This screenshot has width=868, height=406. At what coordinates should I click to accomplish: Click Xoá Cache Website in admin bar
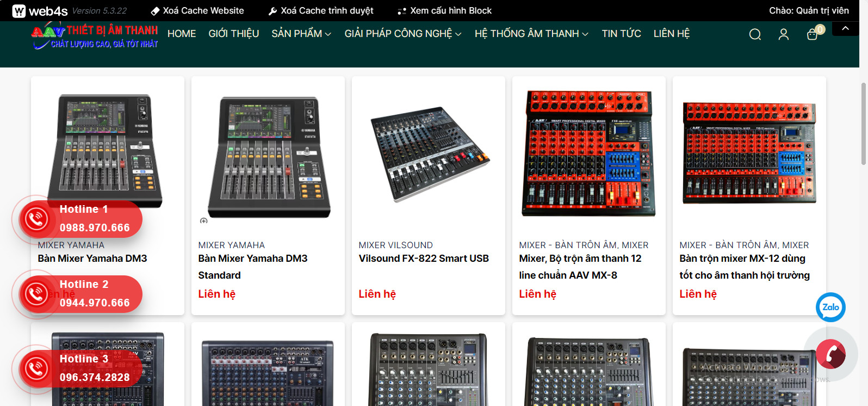pos(197,11)
